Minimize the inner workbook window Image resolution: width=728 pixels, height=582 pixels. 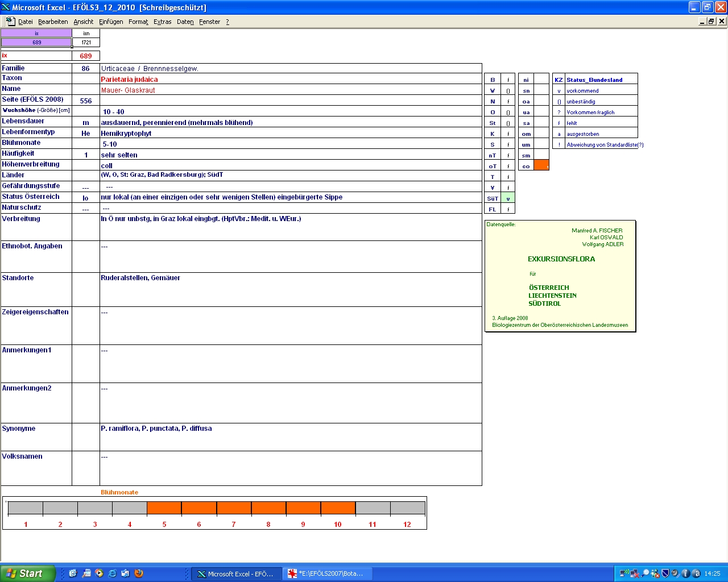pyautogui.click(x=702, y=21)
